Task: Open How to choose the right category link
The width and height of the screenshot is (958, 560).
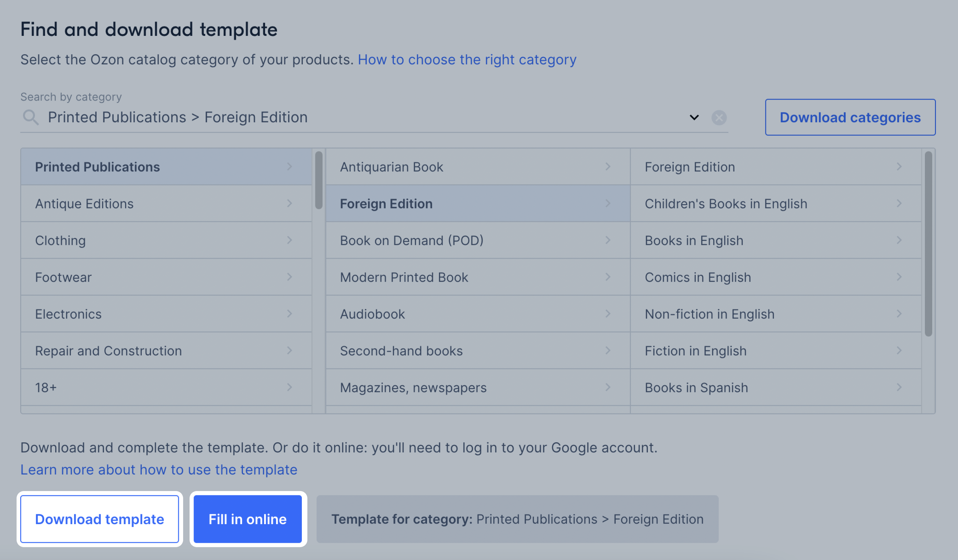Action: [x=467, y=60]
